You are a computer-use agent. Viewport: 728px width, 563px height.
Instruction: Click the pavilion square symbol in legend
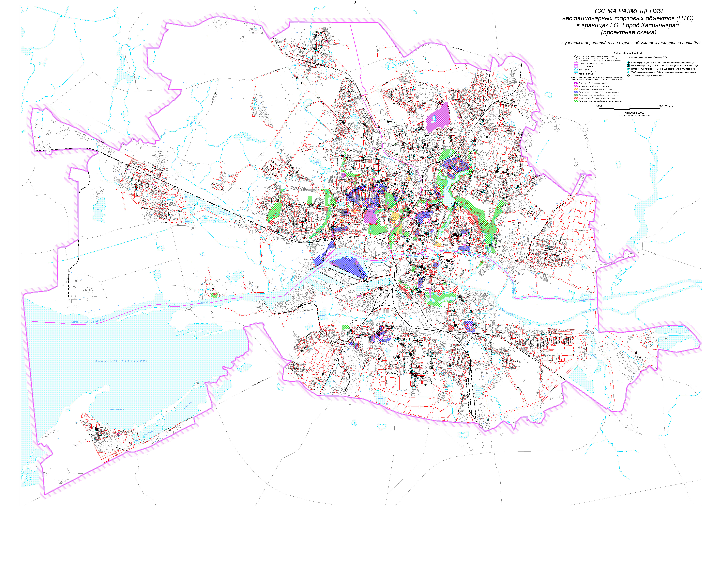[x=628, y=66]
